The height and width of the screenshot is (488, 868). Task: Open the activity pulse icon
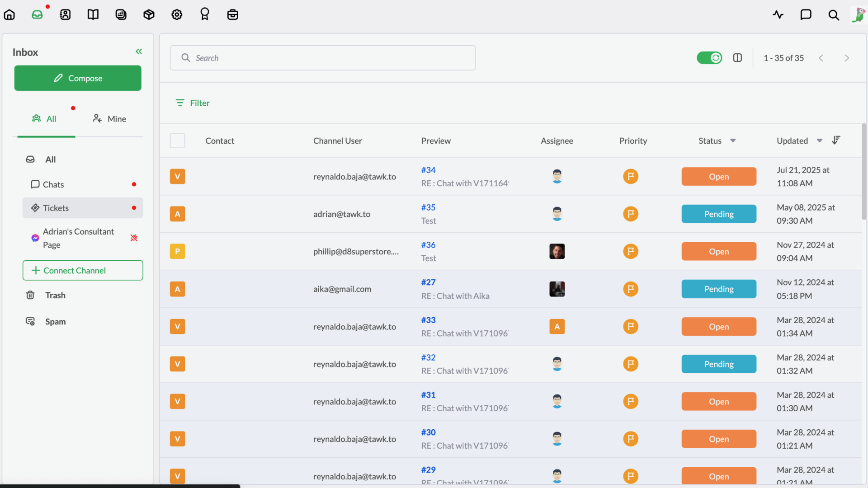coord(778,14)
